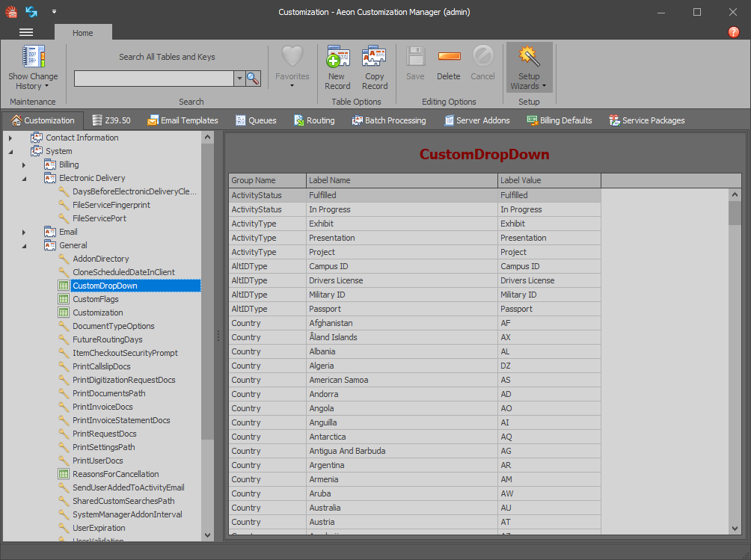751x560 pixels.
Task: Open the application hamburger menu
Action: pyautogui.click(x=26, y=32)
